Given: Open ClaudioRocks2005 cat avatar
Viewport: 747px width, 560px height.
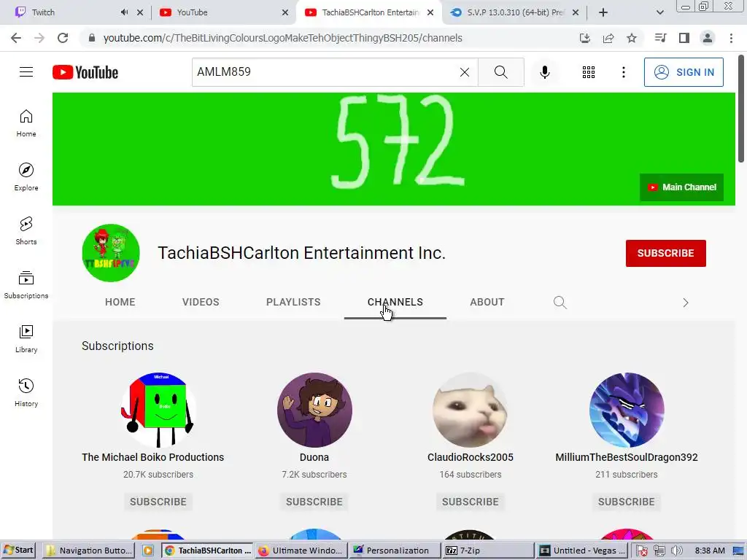Looking at the screenshot, I should pos(471,410).
